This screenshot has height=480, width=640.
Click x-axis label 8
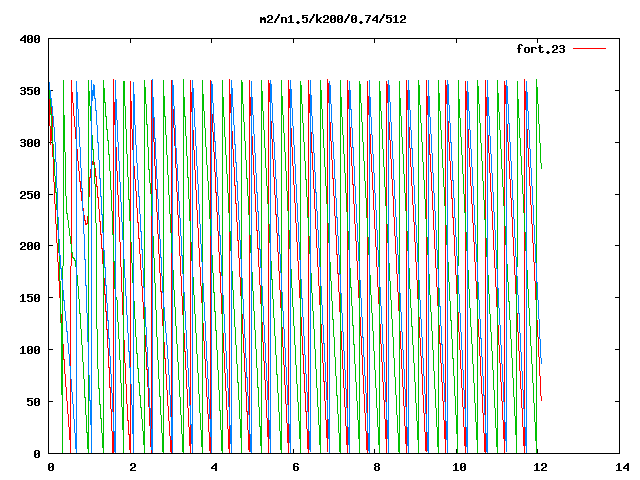tap(377, 467)
